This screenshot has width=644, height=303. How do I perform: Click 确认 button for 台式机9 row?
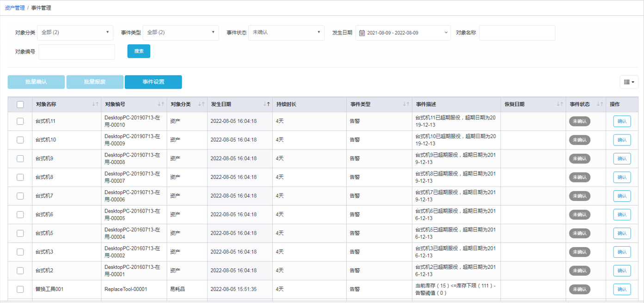click(x=622, y=158)
